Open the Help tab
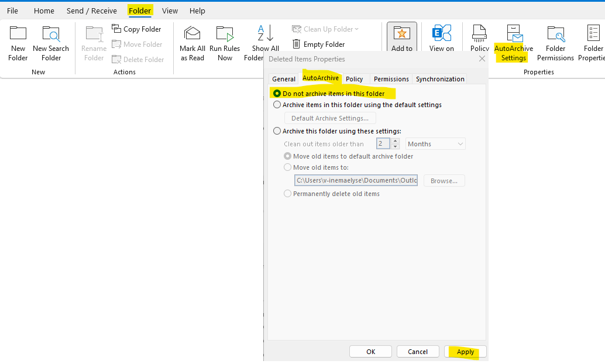The image size is (605, 364). [197, 11]
